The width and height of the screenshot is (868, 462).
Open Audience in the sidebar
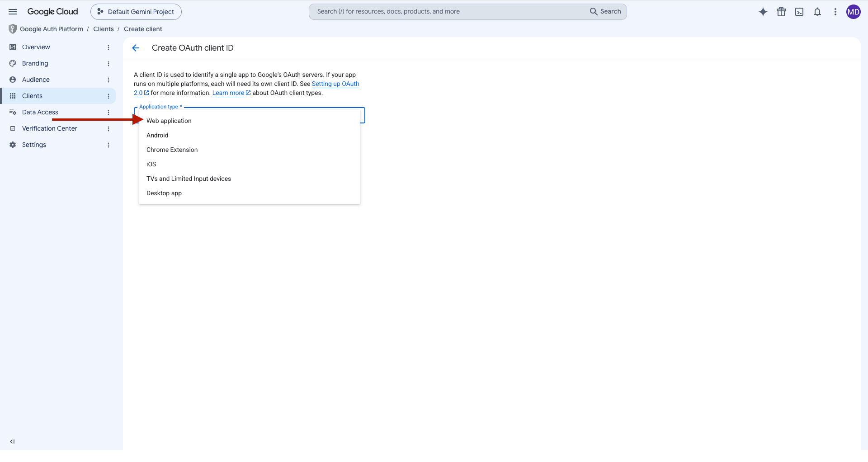pos(58,80)
